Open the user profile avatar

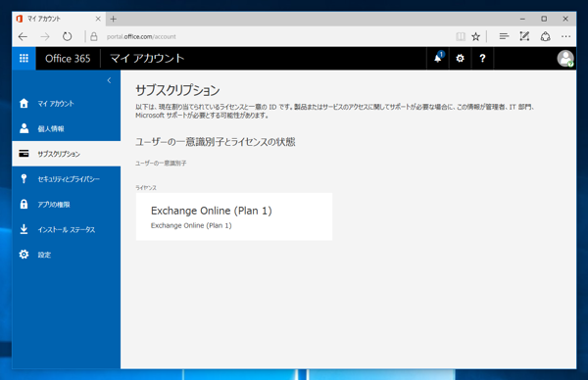pyautogui.click(x=565, y=58)
